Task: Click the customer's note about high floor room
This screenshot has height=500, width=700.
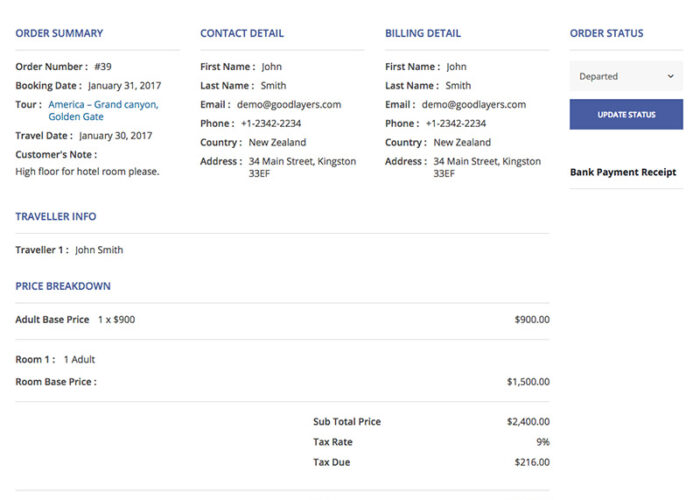Action: tap(87, 171)
